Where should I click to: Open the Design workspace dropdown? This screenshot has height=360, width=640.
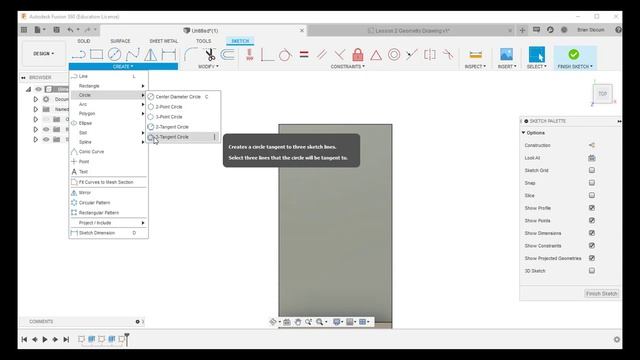point(44,53)
